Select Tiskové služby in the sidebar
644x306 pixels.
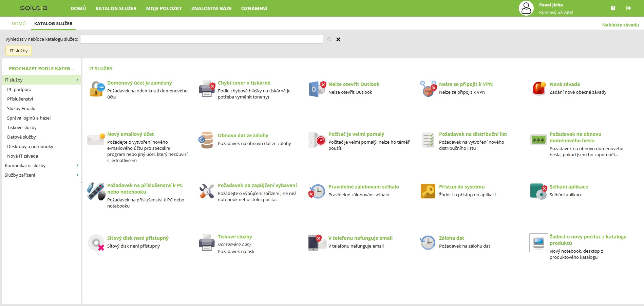[22, 127]
